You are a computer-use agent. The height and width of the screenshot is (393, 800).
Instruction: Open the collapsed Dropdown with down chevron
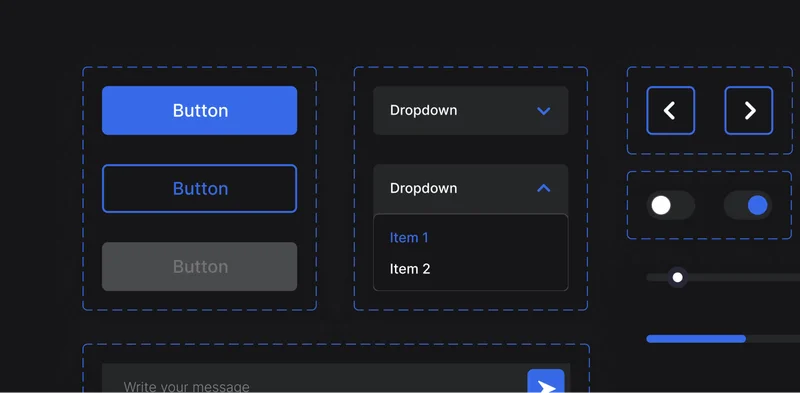pos(470,110)
